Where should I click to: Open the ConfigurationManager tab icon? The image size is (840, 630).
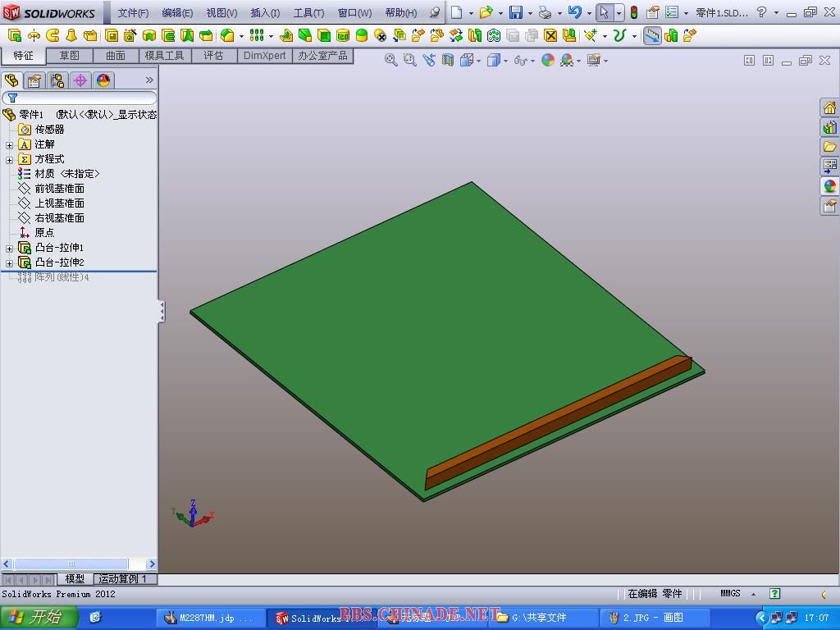57,80
